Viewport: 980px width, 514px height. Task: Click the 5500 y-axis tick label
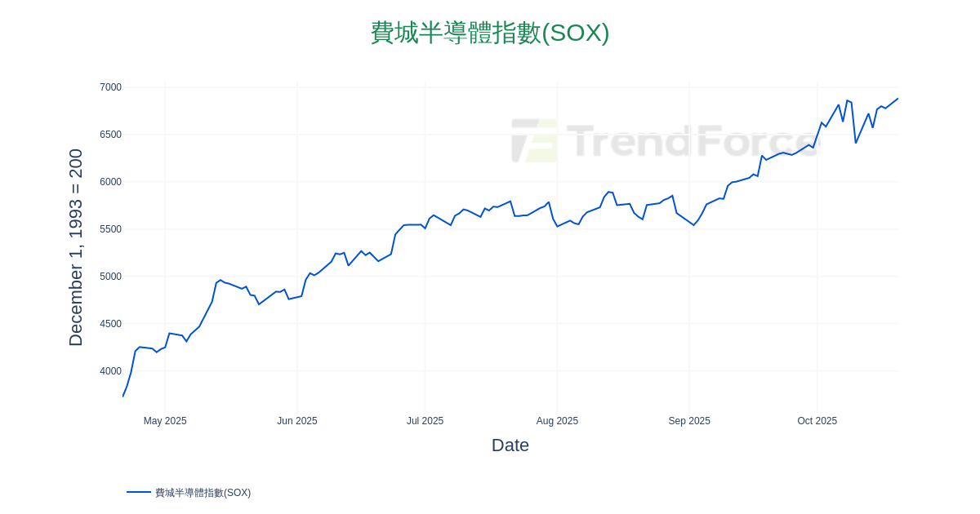click(110, 229)
